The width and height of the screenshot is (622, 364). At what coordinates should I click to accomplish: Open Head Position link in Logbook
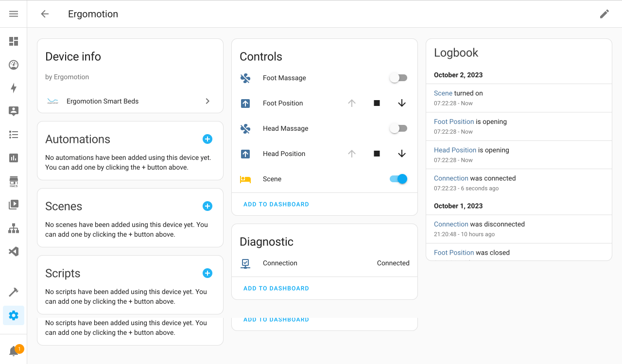pos(455,150)
